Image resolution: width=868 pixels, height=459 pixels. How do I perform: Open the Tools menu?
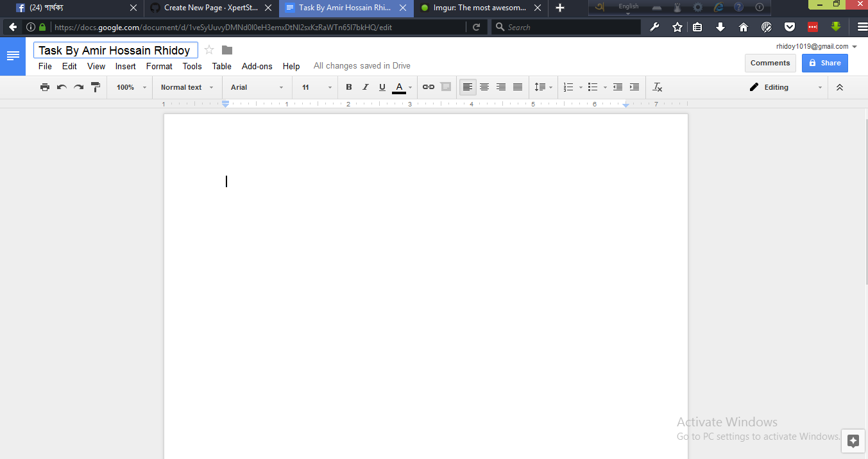click(x=192, y=66)
